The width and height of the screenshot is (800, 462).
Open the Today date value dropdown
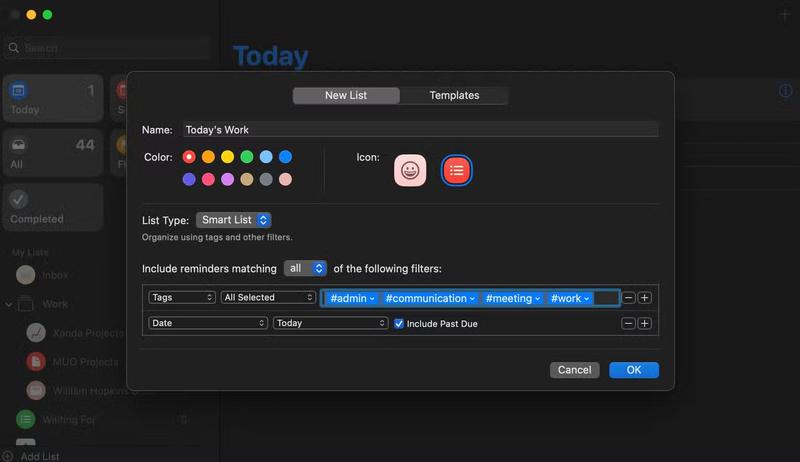tap(331, 323)
